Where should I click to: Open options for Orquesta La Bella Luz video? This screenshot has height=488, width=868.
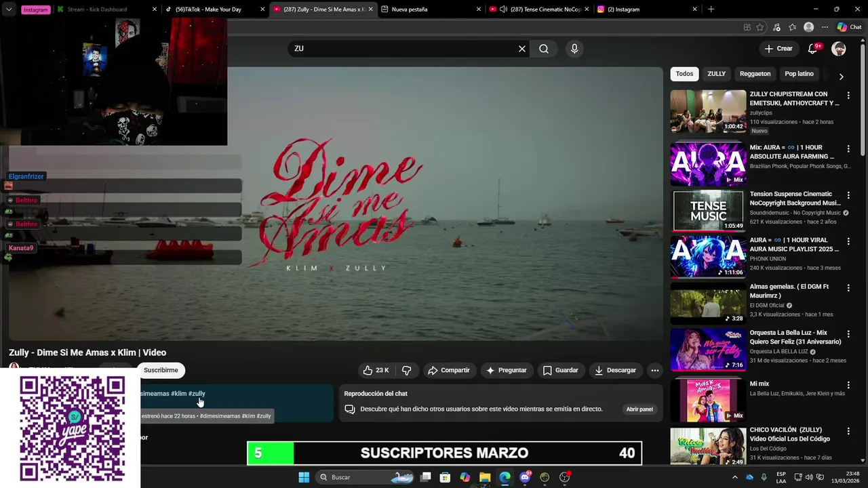pos(848,334)
